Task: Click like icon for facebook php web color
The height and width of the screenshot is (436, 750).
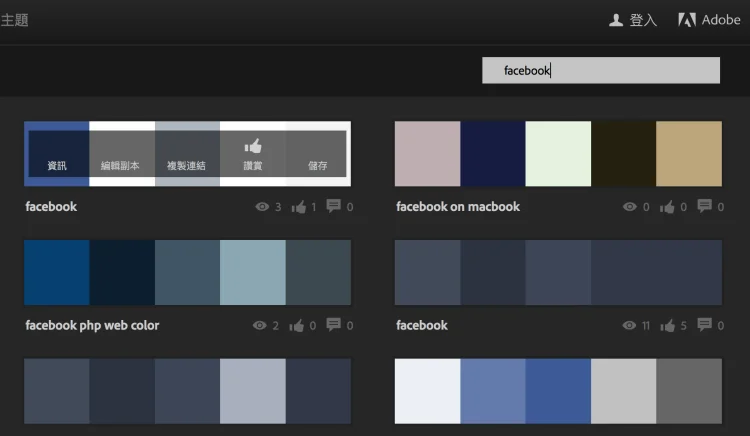Action: [297, 326]
